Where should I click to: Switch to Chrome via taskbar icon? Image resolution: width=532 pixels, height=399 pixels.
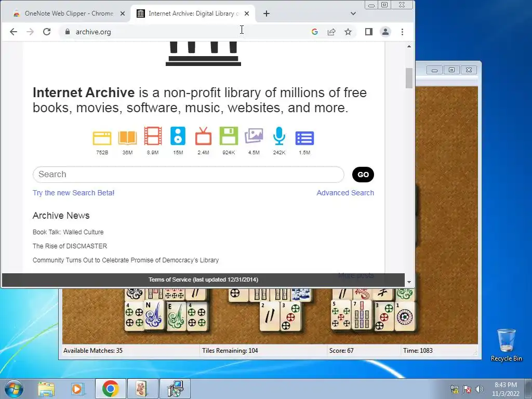[x=110, y=389]
